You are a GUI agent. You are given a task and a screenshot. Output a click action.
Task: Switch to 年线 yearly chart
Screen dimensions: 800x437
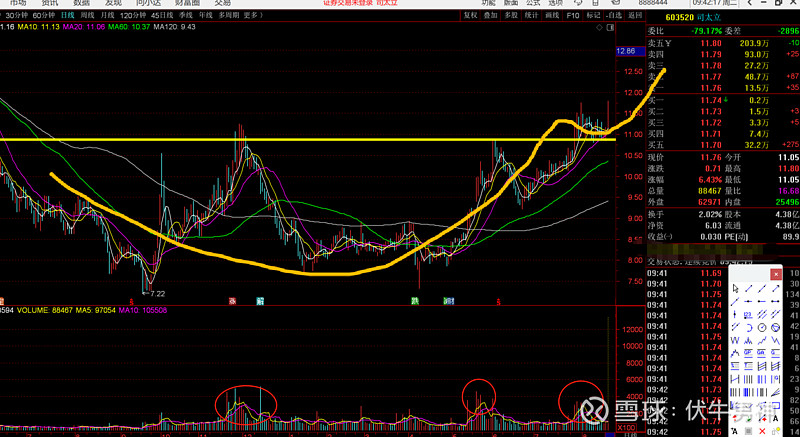pos(206,15)
